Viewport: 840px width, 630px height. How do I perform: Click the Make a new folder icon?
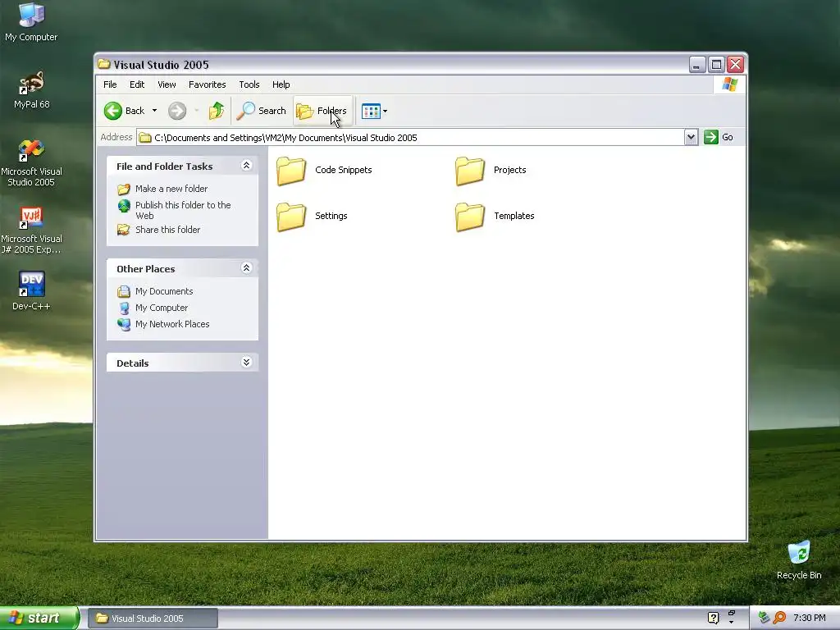coord(124,189)
